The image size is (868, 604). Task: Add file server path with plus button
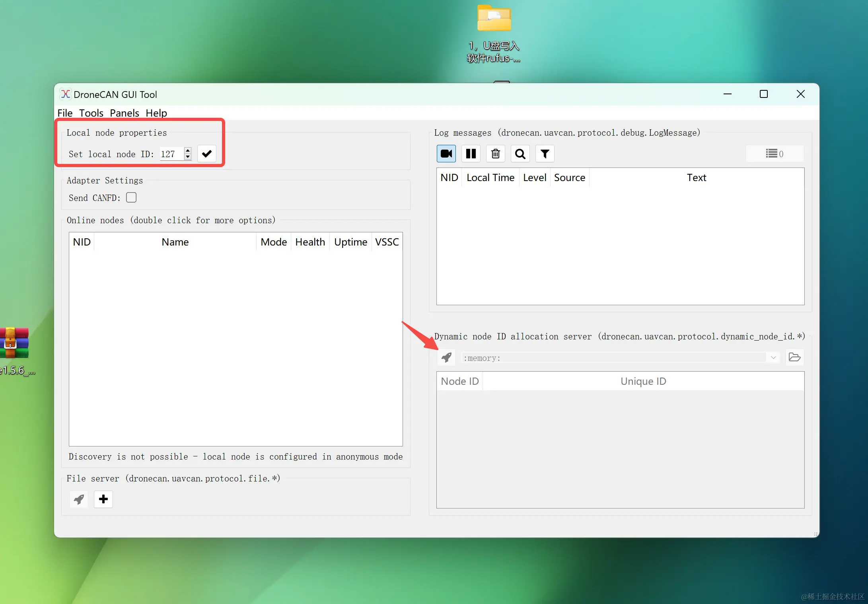tap(103, 499)
